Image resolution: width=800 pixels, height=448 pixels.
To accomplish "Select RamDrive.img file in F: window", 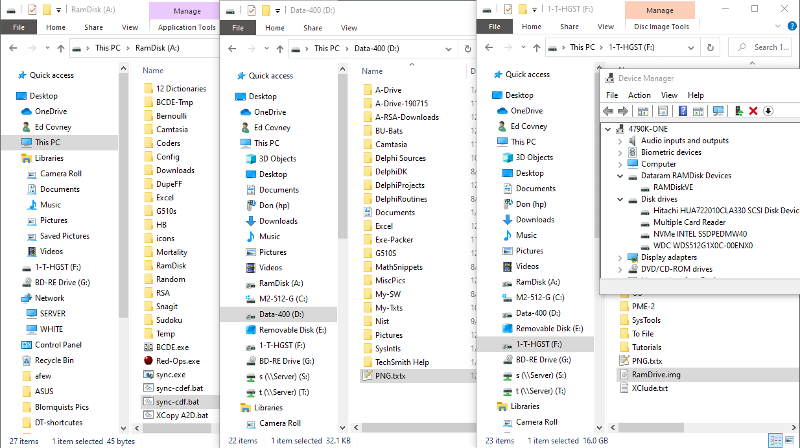I will click(656, 375).
